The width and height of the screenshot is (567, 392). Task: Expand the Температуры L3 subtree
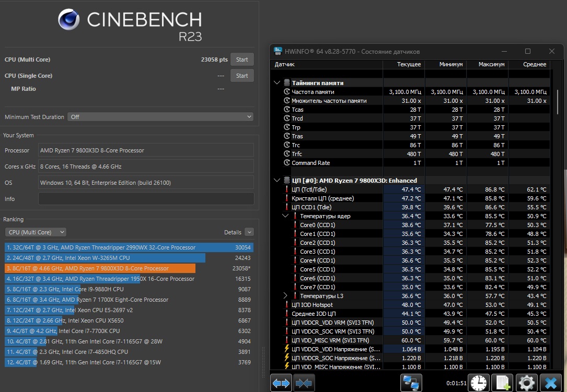click(x=285, y=296)
